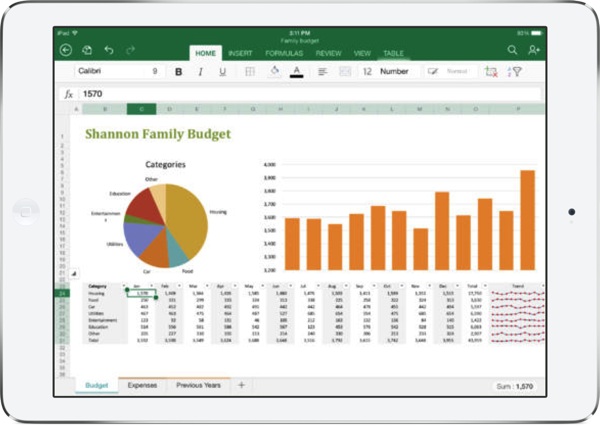This screenshot has height=426, width=600.
Task: Click the Shannon Family Budget title
Action: click(158, 134)
